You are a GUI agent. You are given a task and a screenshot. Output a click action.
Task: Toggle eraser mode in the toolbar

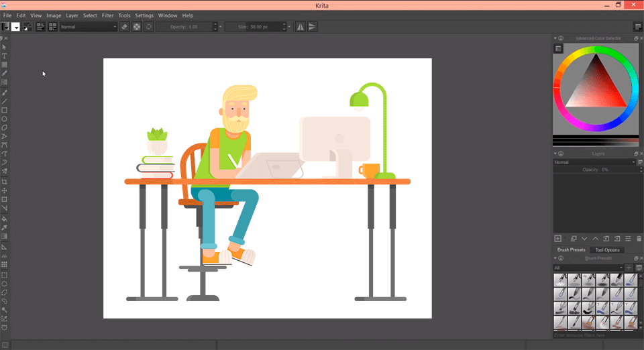(124, 27)
